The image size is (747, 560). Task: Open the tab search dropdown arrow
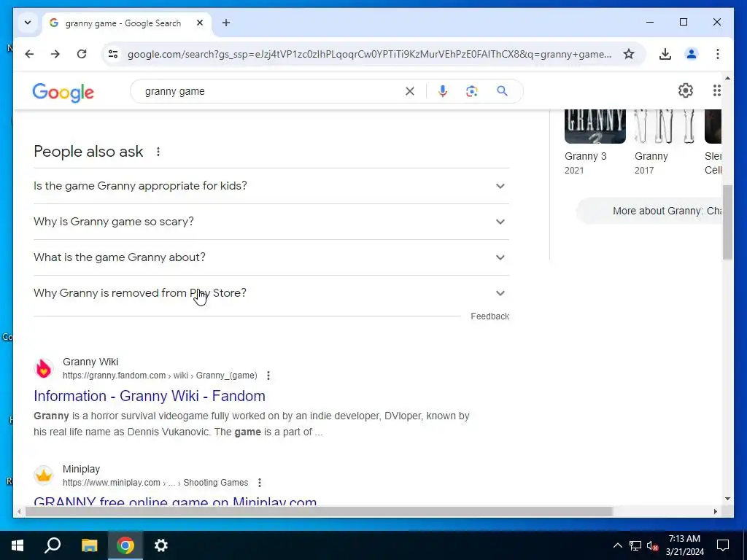(x=28, y=23)
